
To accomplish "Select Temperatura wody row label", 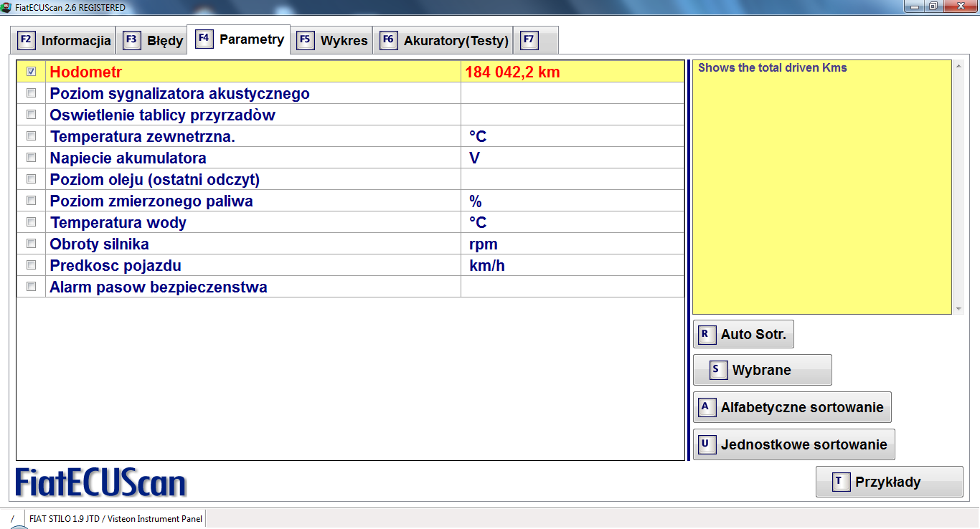I will [118, 222].
